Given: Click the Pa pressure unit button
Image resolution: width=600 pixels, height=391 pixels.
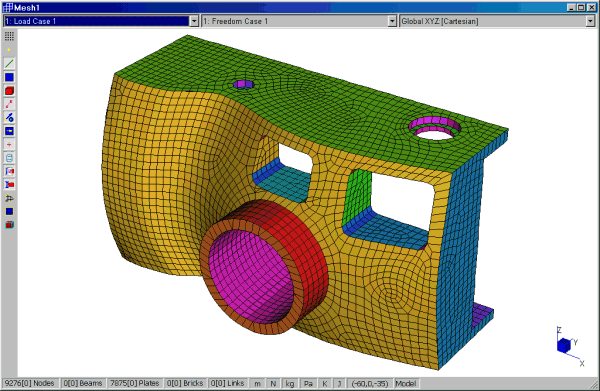Looking at the screenshot, I should coord(308,383).
